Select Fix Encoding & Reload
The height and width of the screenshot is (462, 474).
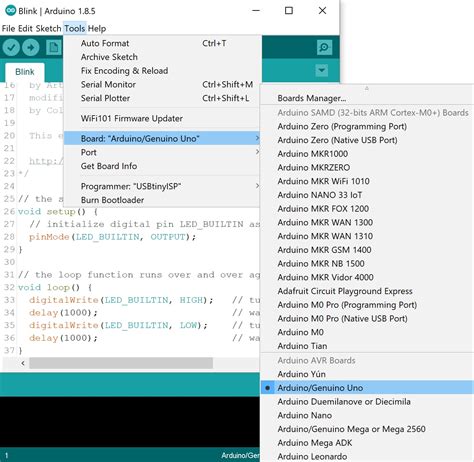click(x=161, y=70)
